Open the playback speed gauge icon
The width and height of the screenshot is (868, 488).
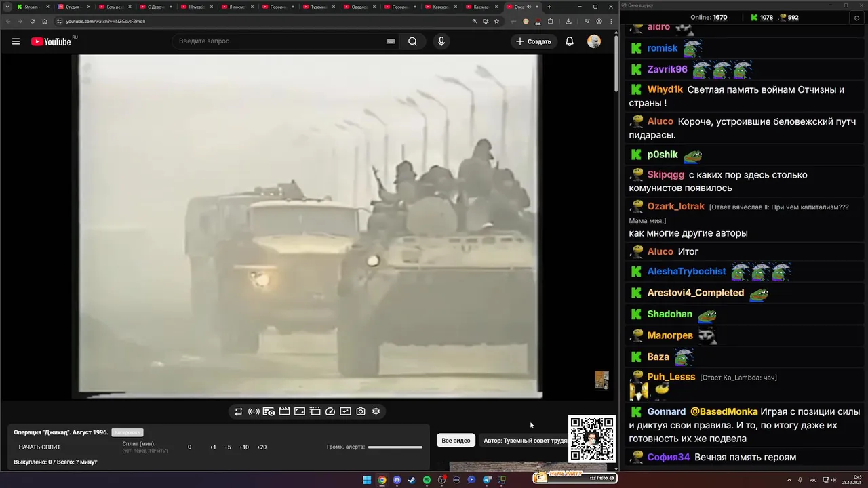(x=330, y=411)
